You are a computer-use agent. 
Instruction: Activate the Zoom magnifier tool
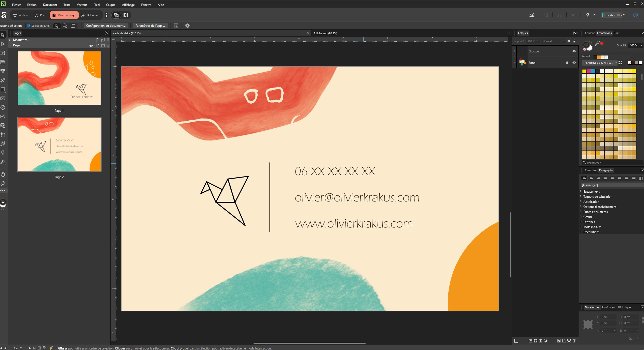[3, 184]
